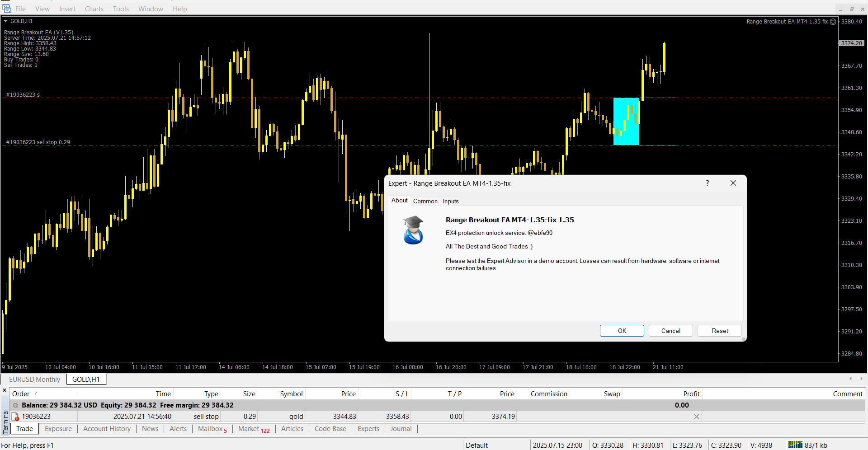868x450 pixels.
Task: Confirm the dialog with OK
Action: 622,331
